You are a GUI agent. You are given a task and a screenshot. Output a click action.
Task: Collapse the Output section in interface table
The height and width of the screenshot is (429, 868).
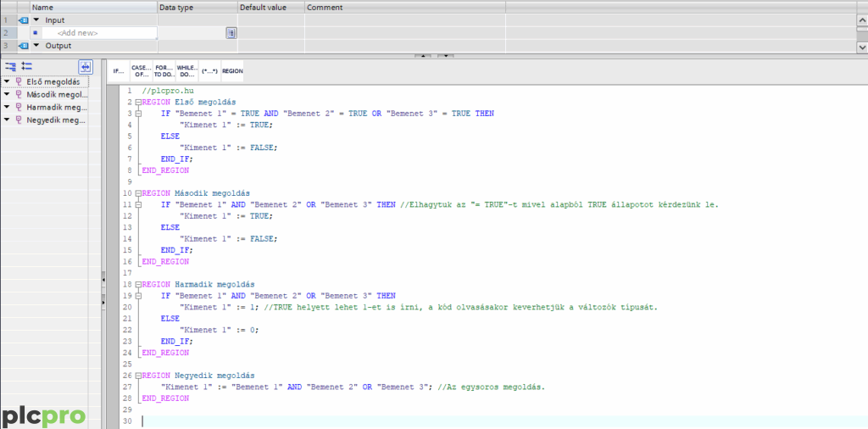[36, 46]
